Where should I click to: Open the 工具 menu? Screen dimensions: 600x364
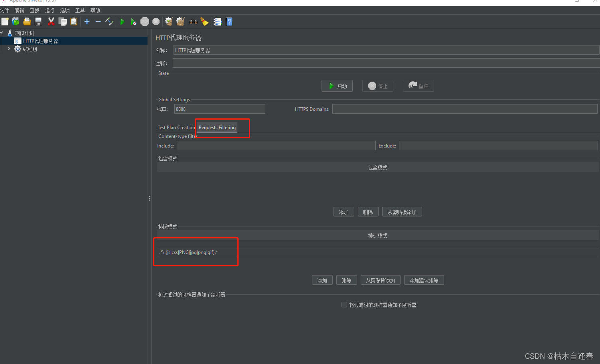click(80, 10)
